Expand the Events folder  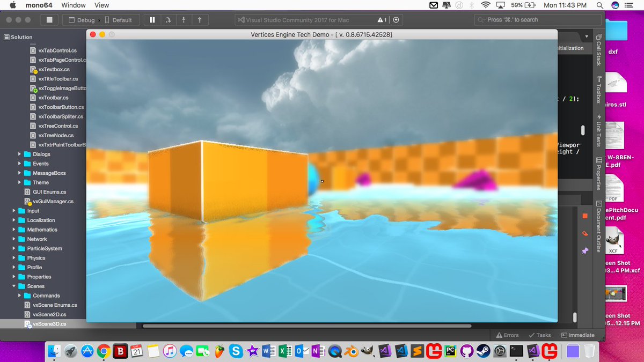[20, 164]
